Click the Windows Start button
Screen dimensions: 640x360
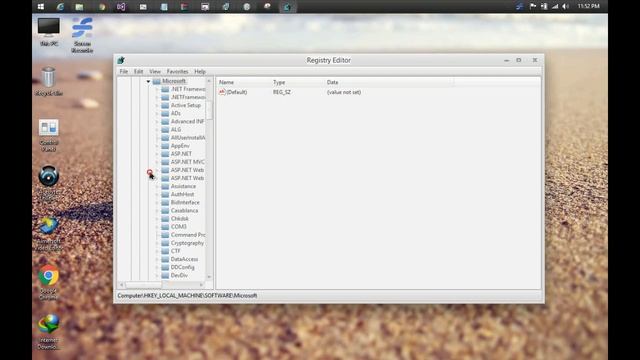41,7
